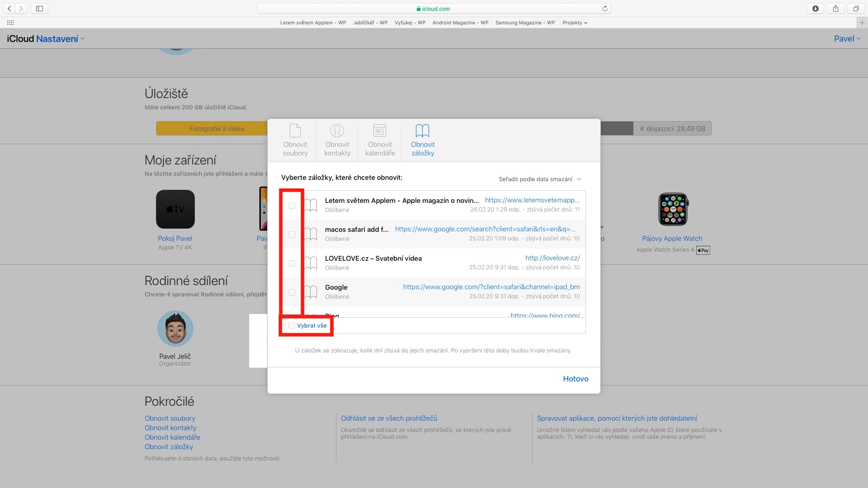Click the Safari share icon
The height and width of the screenshot is (488, 868).
tap(835, 9)
